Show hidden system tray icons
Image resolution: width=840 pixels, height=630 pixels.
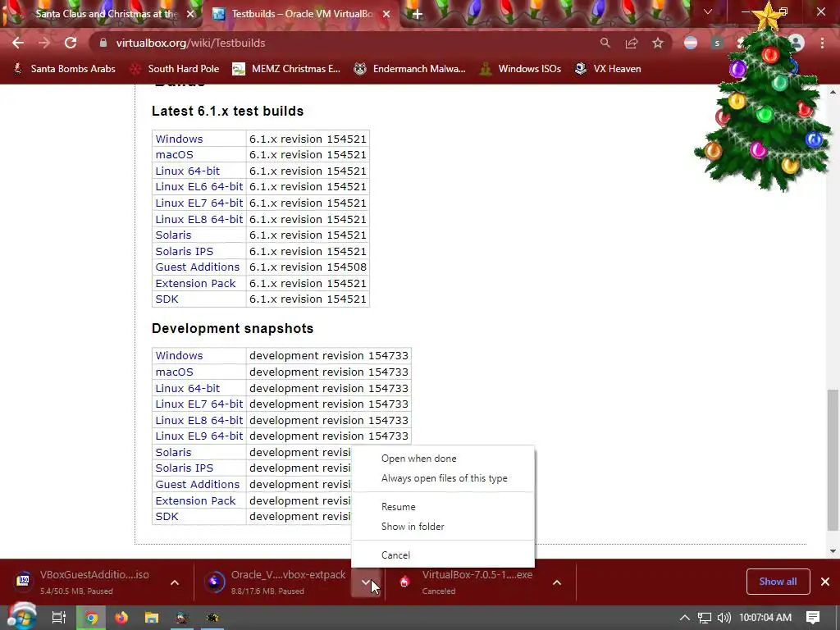tap(685, 618)
